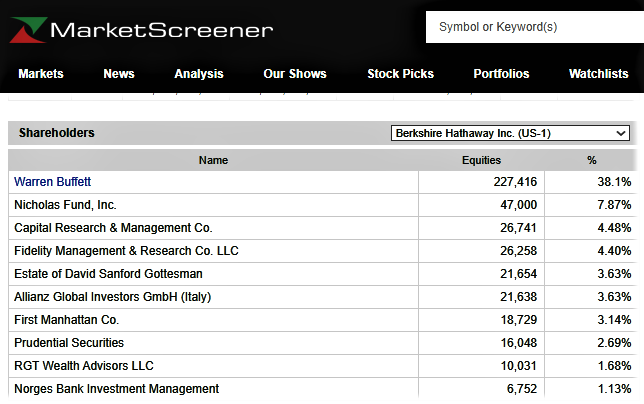Click the equities value 18,729
Image resolution: width=644 pixels, height=404 pixels.
[518, 320]
